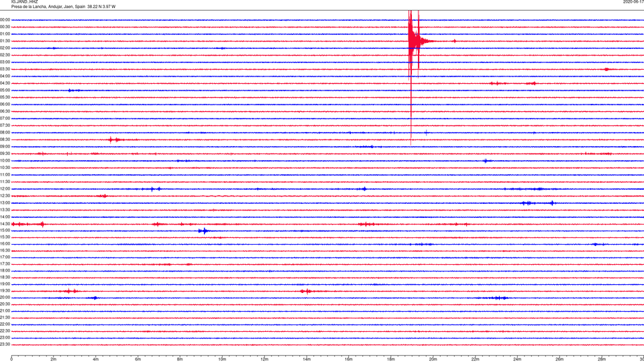Image resolution: width=644 pixels, height=362 pixels.
Task: Select the 05:30 trace time label
Action: pos(5,97)
